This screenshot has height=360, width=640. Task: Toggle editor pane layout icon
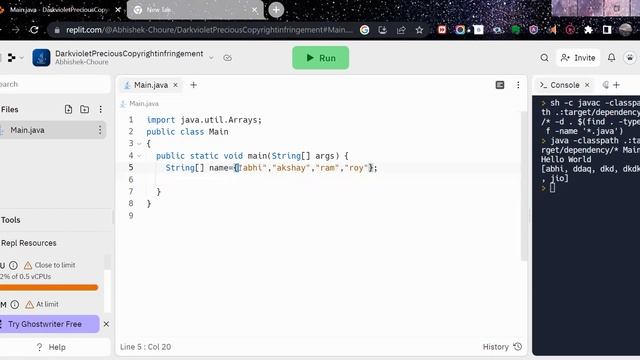[500, 85]
